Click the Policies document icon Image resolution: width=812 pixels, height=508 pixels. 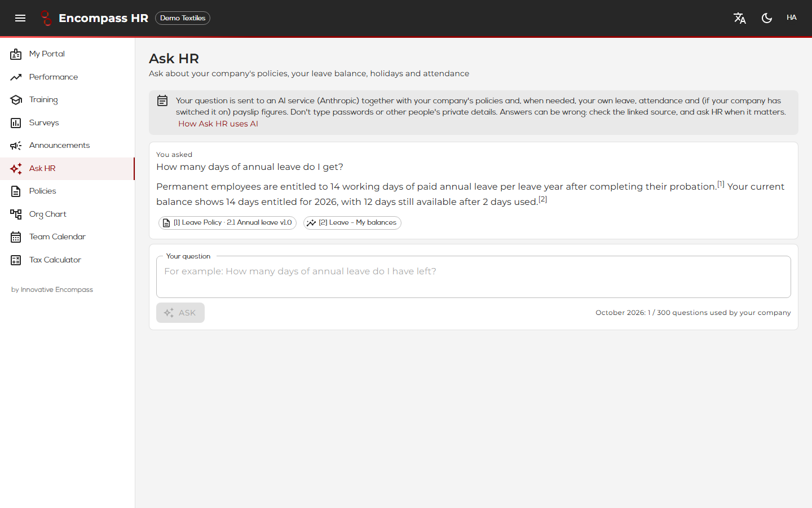click(16, 191)
